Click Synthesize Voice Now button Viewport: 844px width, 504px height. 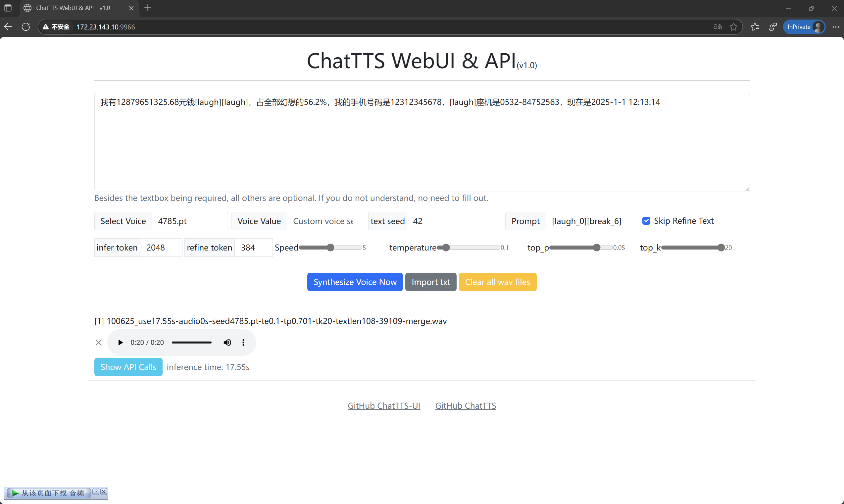click(355, 282)
